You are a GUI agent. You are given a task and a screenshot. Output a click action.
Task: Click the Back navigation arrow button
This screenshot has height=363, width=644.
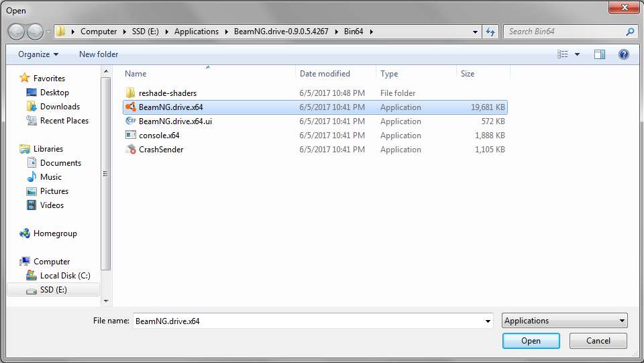pyautogui.click(x=16, y=32)
